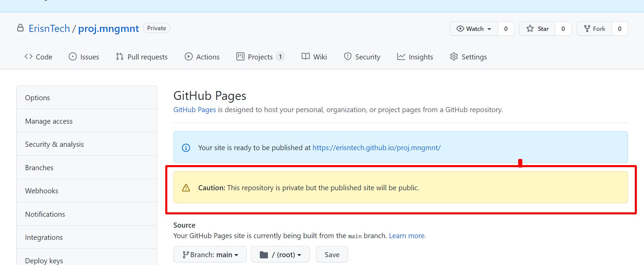Image resolution: width=644 pixels, height=265 pixels.
Task: Open the Watch dropdown menu
Action: point(474,29)
